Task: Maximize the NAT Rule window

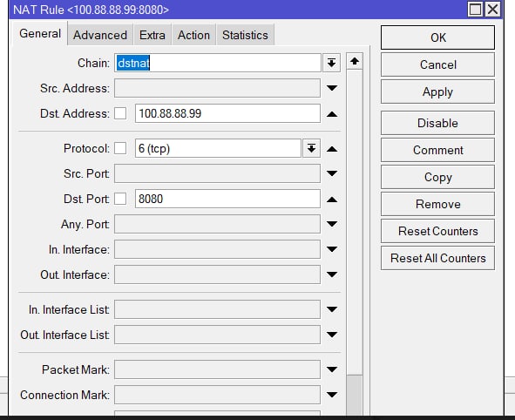Action: click(475, 10)
